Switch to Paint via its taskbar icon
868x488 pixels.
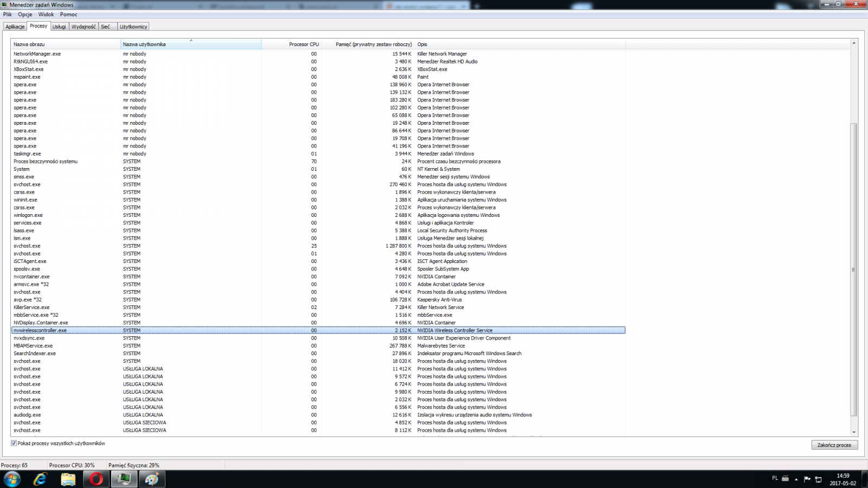pos(152,479)
